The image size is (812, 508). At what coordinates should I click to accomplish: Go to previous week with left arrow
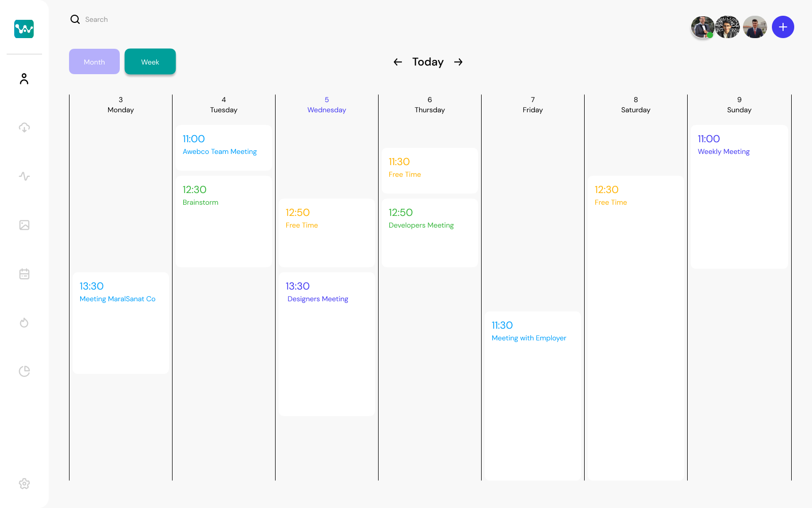(x=398, y=62)
